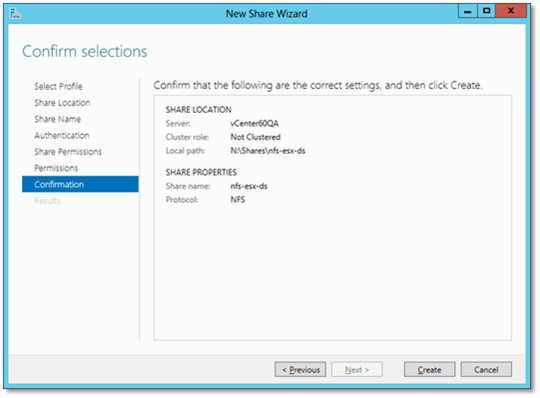Create the share with Create button
This screenshot has height=398, width=540.
pos(429,369)
